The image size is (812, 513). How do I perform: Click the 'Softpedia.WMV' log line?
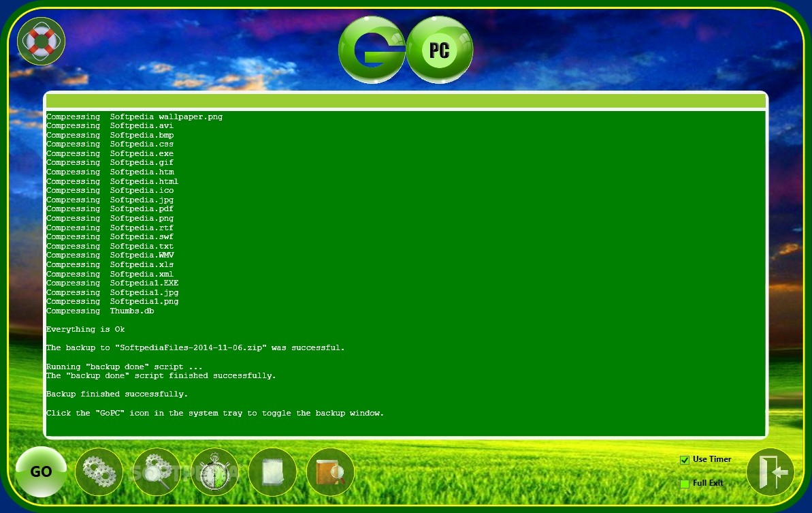[110, 255]
